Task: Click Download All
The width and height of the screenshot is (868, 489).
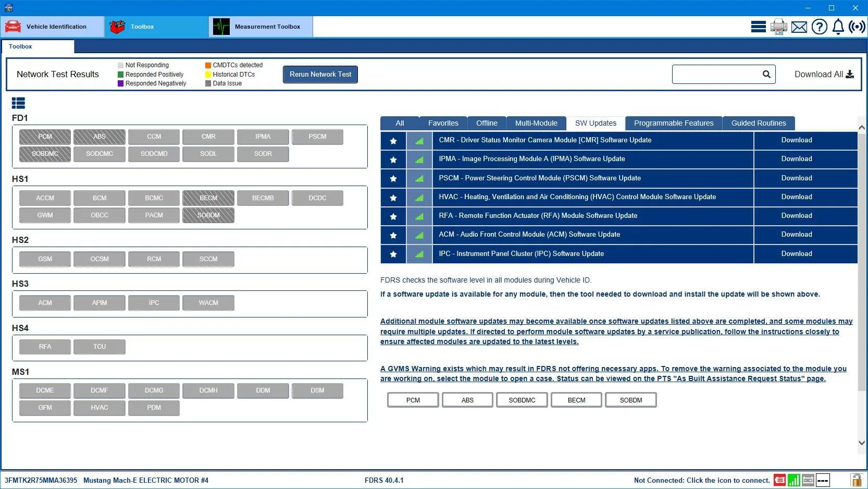Action: pos(824,74)
